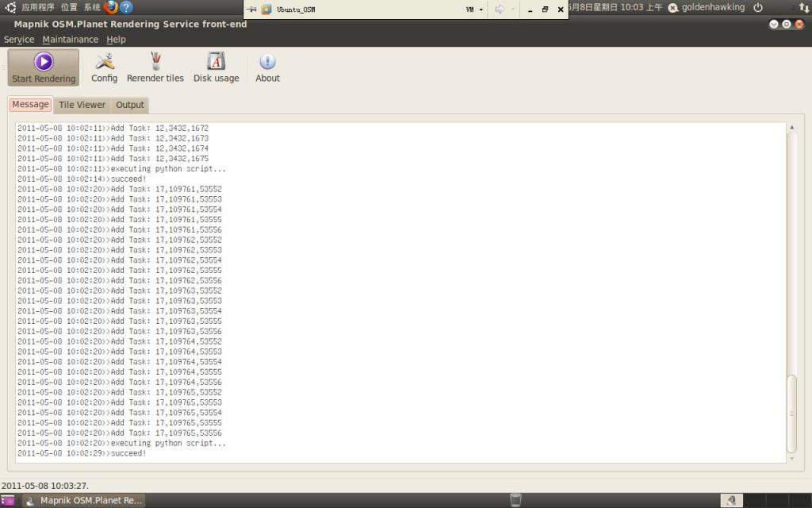Click the message log scrollbar thumb
This screenshot has width=812, height=508.
tap(791, 413)
